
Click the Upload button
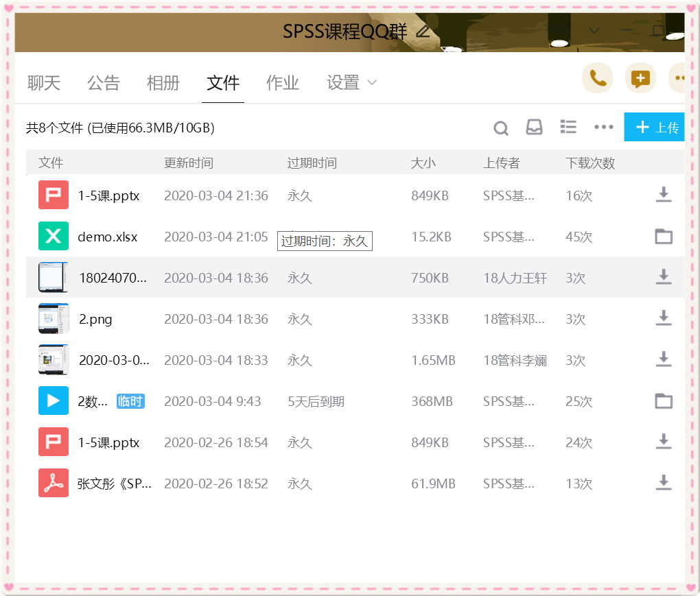(x=654, y=127)
